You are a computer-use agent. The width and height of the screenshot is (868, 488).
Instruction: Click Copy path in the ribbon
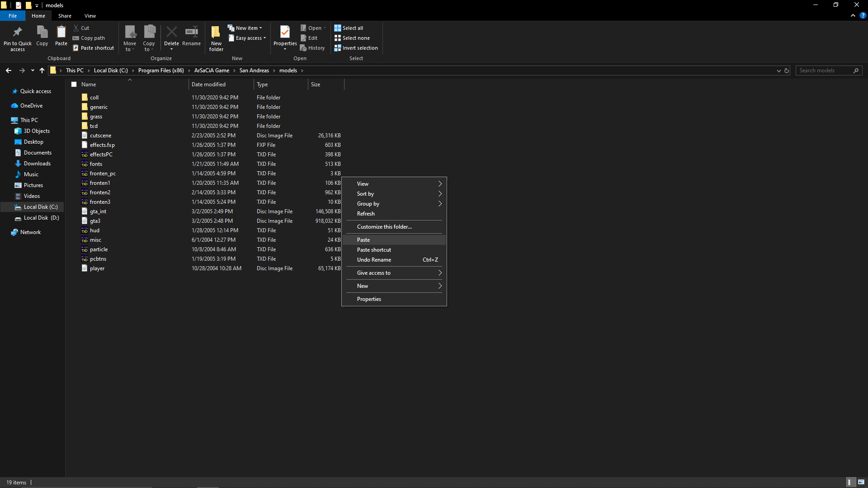pos(89,38)
